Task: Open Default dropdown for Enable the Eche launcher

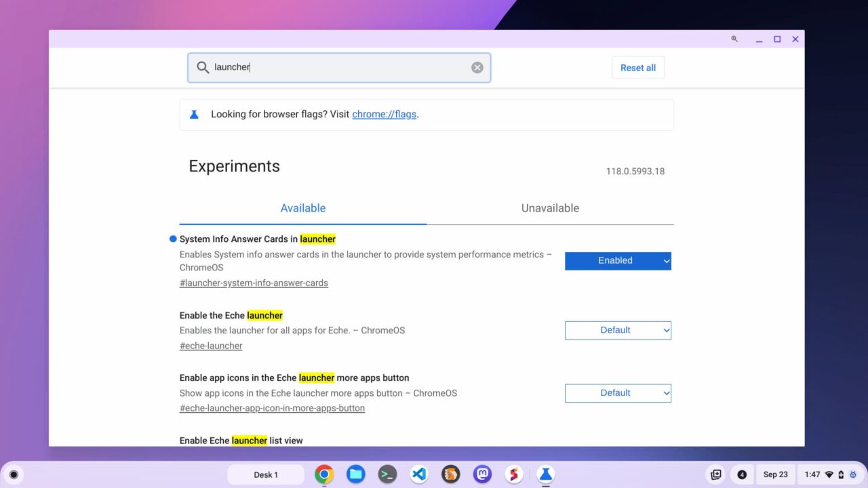Action: (618, 330)
